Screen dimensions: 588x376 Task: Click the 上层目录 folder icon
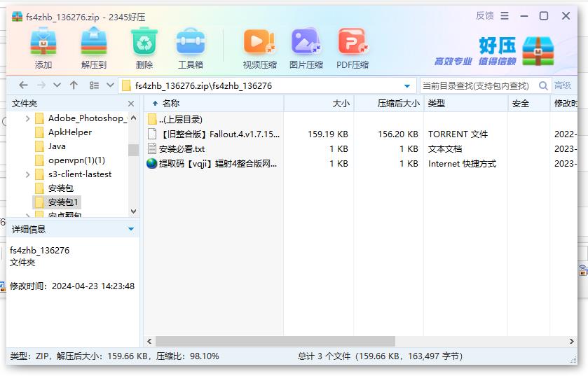(152, 119)
